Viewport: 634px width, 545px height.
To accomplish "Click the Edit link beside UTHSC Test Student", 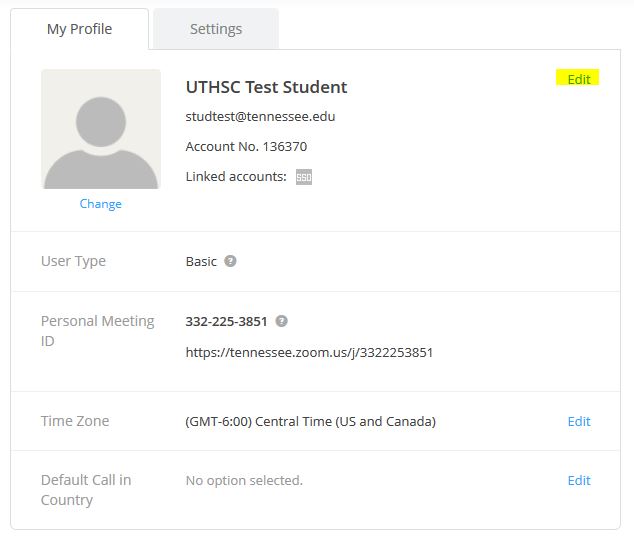I will coord(579,79).
